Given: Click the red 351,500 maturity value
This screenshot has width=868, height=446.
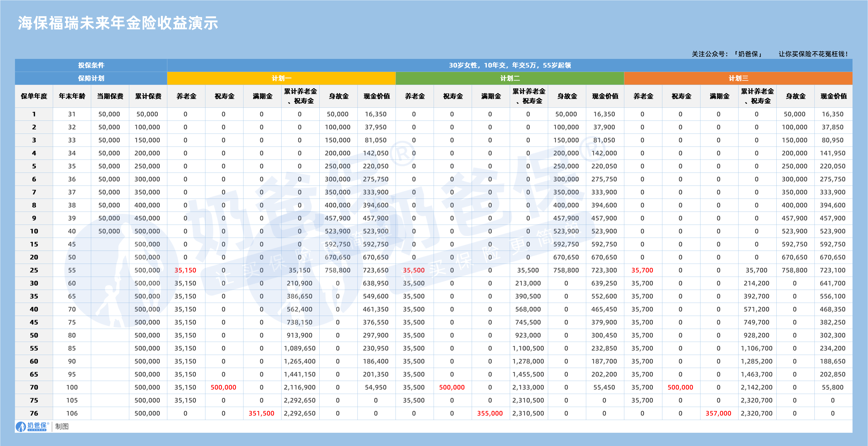Looking at the screenshot, I should 261,413.
